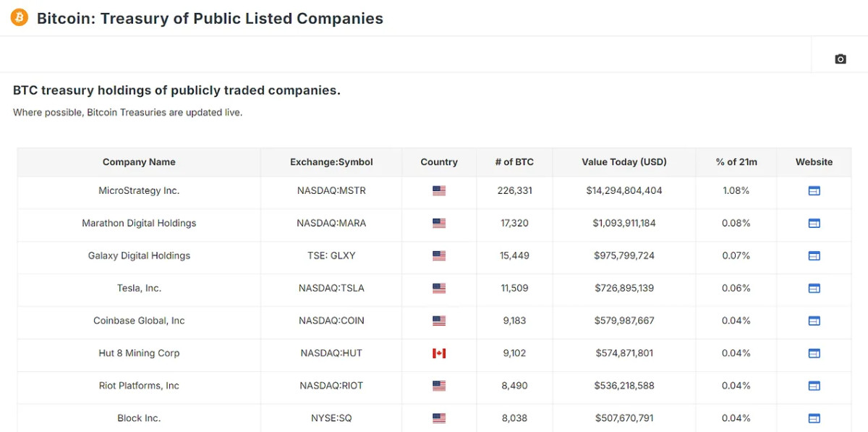Screen dimensions: 868x432
Task: Sort by # of BTC column header
Action: (x=514, y=162)
